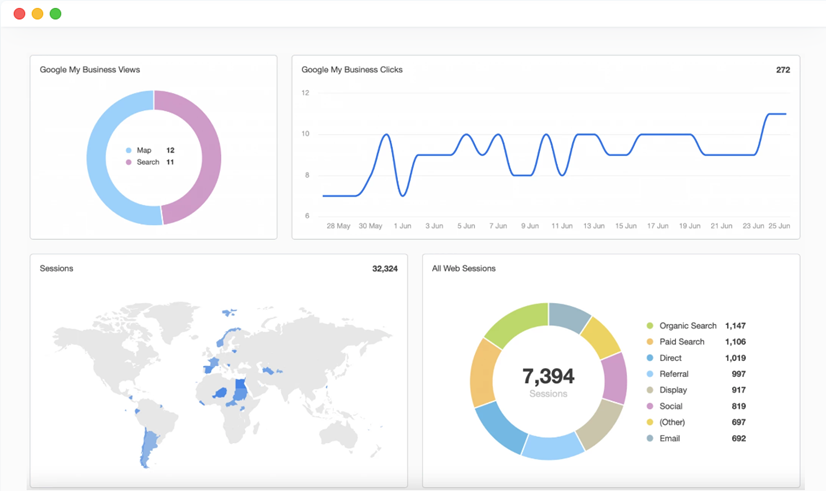Click the Sessions total 32,324
Viewport: 826px width, 491px height.
[385, 269]
